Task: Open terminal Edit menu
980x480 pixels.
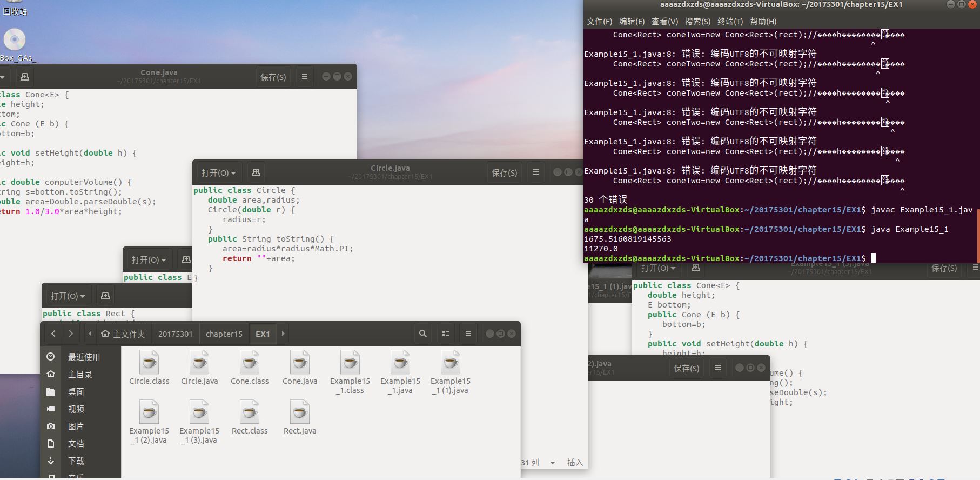Action: tap(632, 21)
